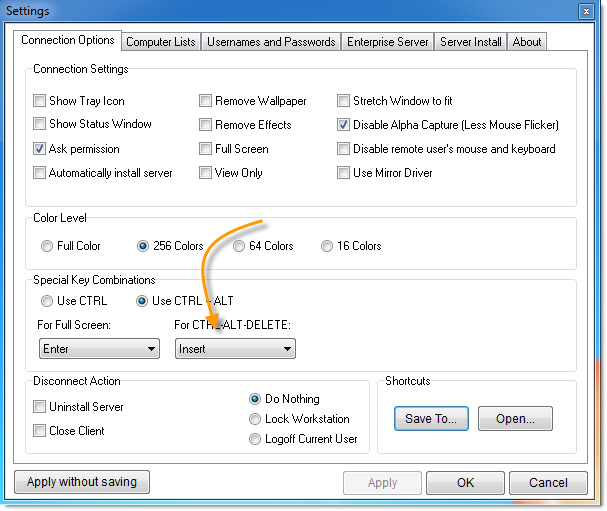Turn on the View Only checkbox
The height and width of the screenshot is (511, 607).
pyautogui.click(x=205, y=173)
